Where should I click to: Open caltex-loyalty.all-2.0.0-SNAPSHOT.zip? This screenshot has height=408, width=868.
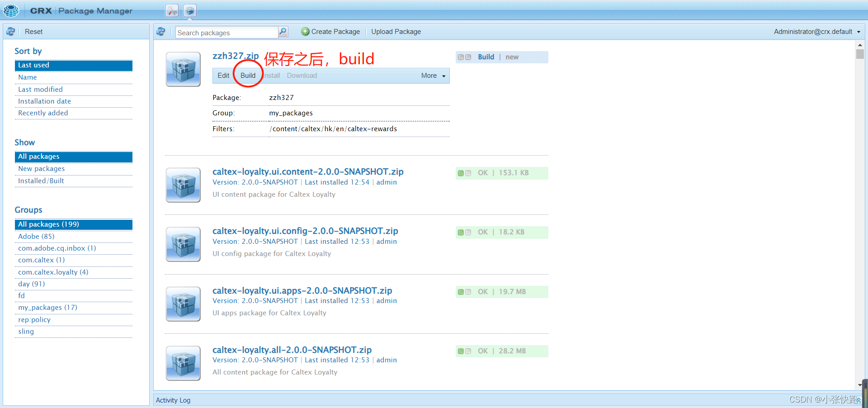pyautogui.click(x=292, y=350)
